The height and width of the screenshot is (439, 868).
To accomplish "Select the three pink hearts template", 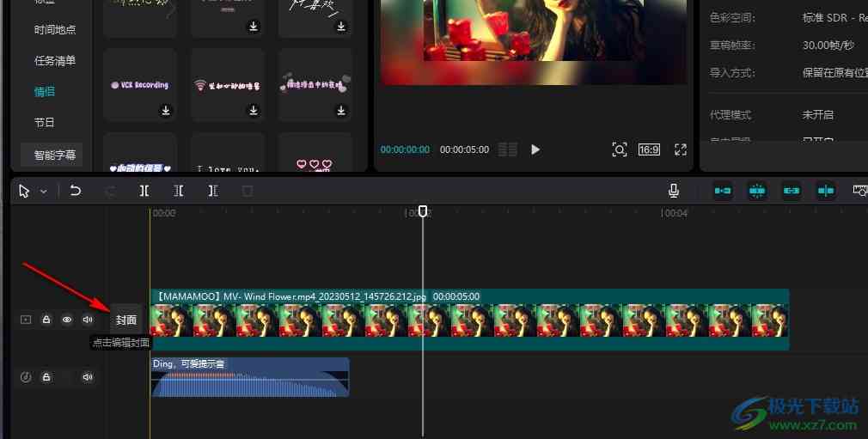I will tap(315, 153).
